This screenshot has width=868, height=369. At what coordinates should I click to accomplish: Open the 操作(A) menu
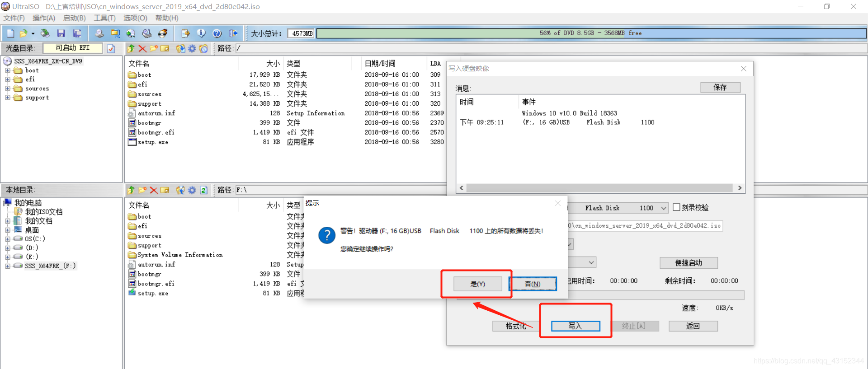(44, 18)
